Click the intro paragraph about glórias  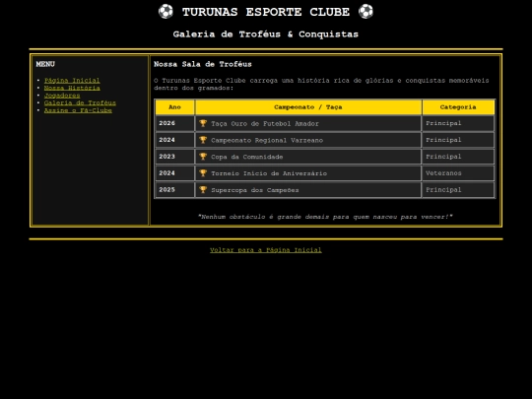point(321,84)
